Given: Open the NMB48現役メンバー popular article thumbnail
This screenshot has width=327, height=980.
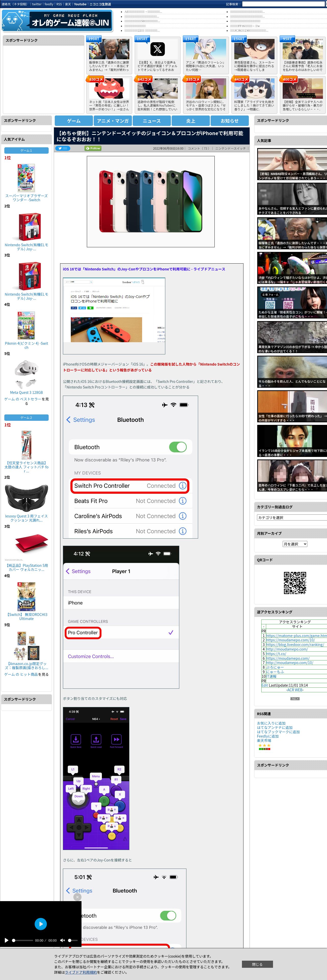Looking at the screenshot, I should pos(292,164).
